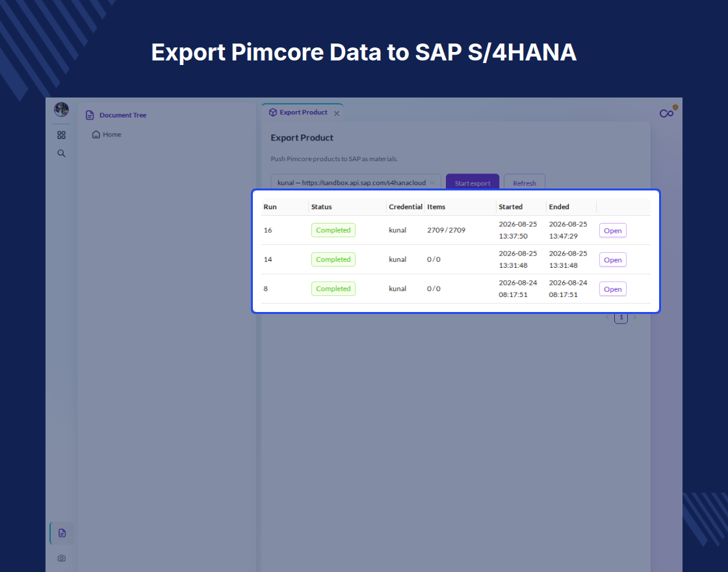This screenshot has width=728, height=572.
Task: Click the camera icon in the bottom sidebar
Action: point(61,558)
